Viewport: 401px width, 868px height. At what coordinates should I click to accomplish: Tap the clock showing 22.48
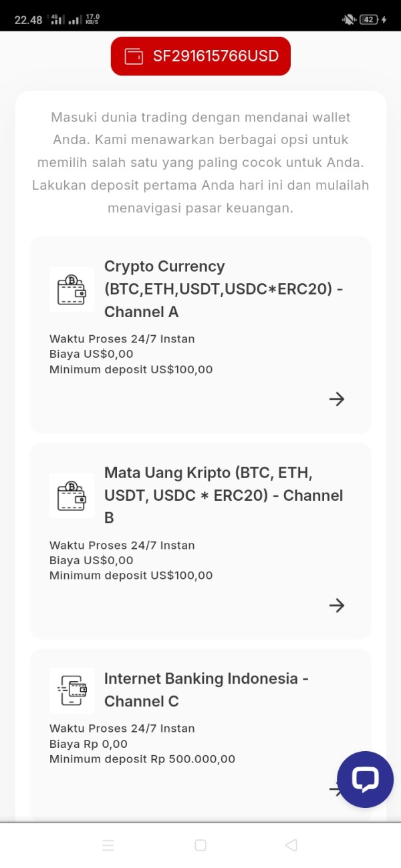[28, 20]
